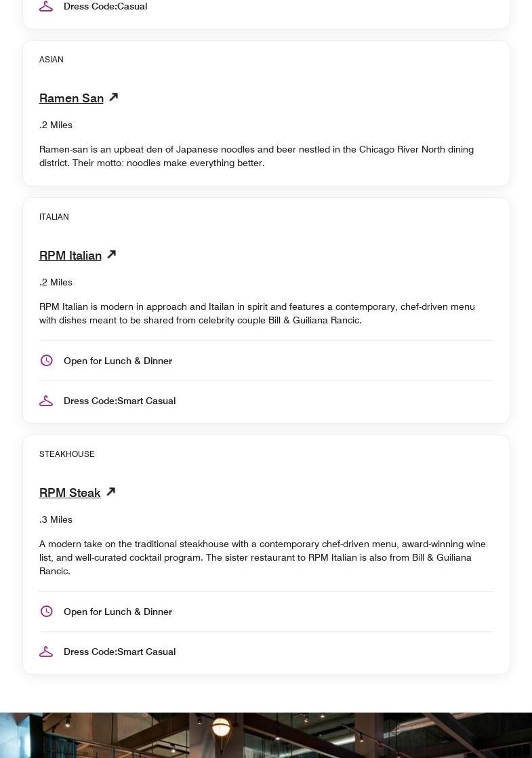Click the hanger icon beside Dress Code:Casual

[46, 6]
